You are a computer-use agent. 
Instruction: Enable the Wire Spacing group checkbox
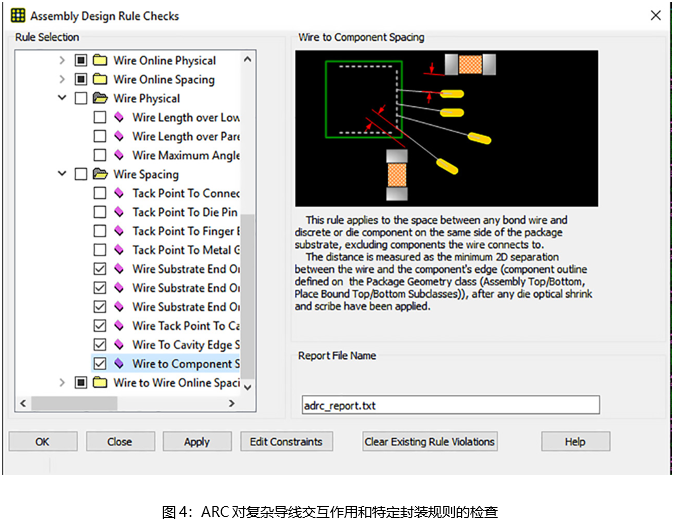[81, 174]
